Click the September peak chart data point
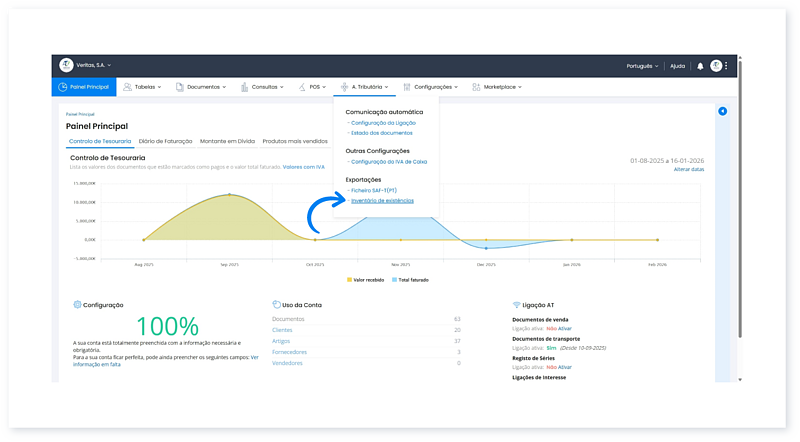The height and width of the screenshot is (442, 800). coord(229,194)
